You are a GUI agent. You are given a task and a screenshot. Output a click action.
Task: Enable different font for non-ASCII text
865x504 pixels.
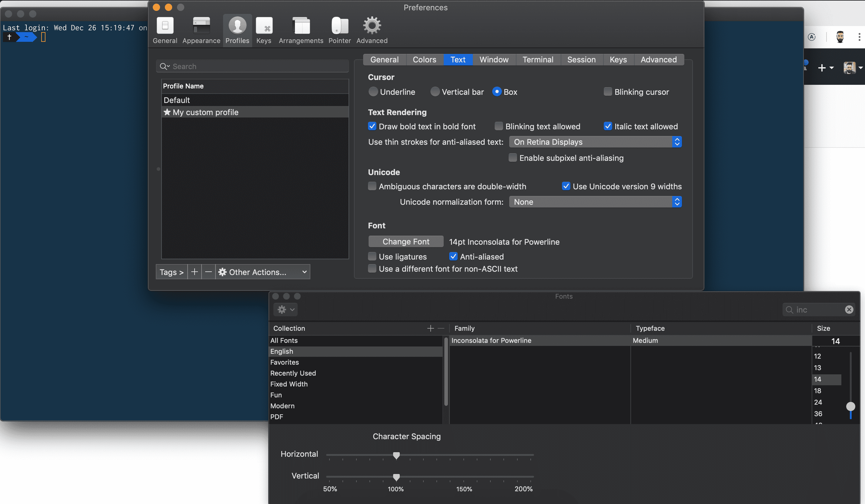(372, 269)
